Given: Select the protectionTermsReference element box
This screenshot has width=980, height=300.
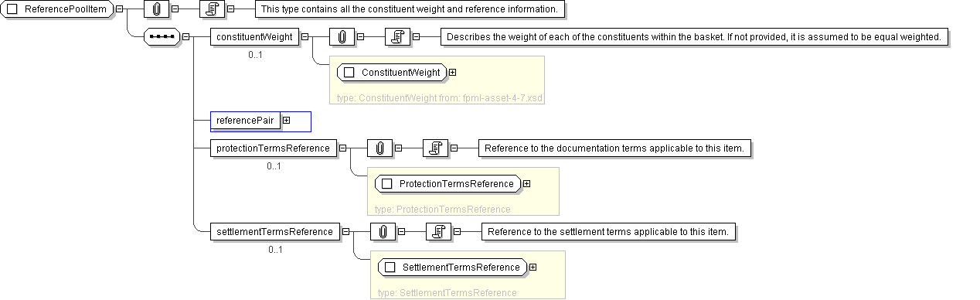Looking at the screenshot, I should pyautogui.click(x=274, y=148).
